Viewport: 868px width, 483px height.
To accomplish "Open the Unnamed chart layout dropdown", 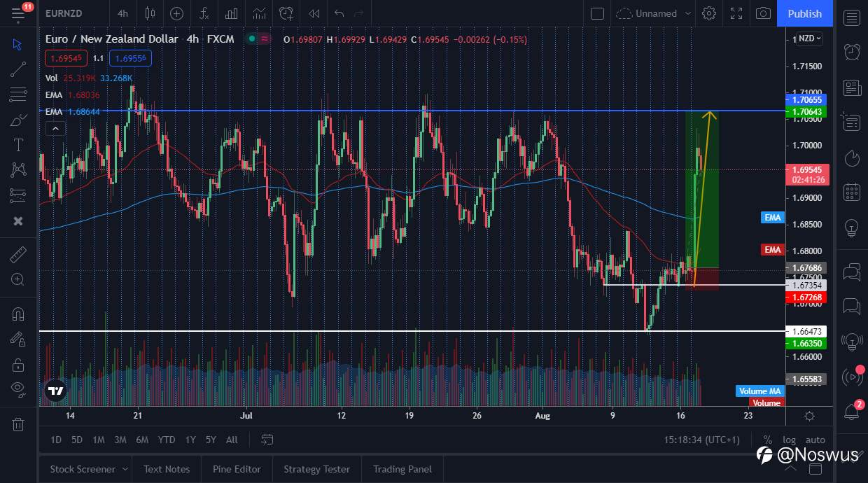I will point(654,13).
